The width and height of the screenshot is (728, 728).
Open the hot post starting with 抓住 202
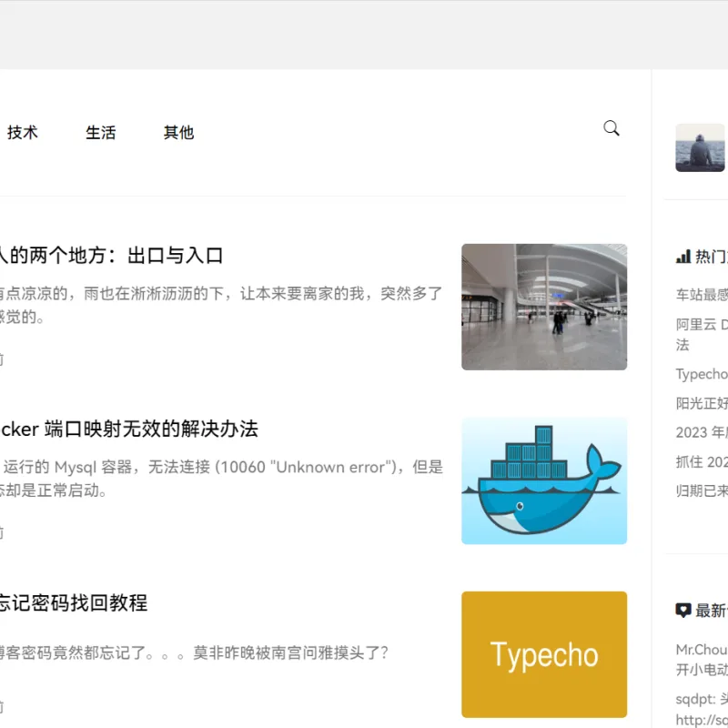pyautogui.click(x=702, y=461)
